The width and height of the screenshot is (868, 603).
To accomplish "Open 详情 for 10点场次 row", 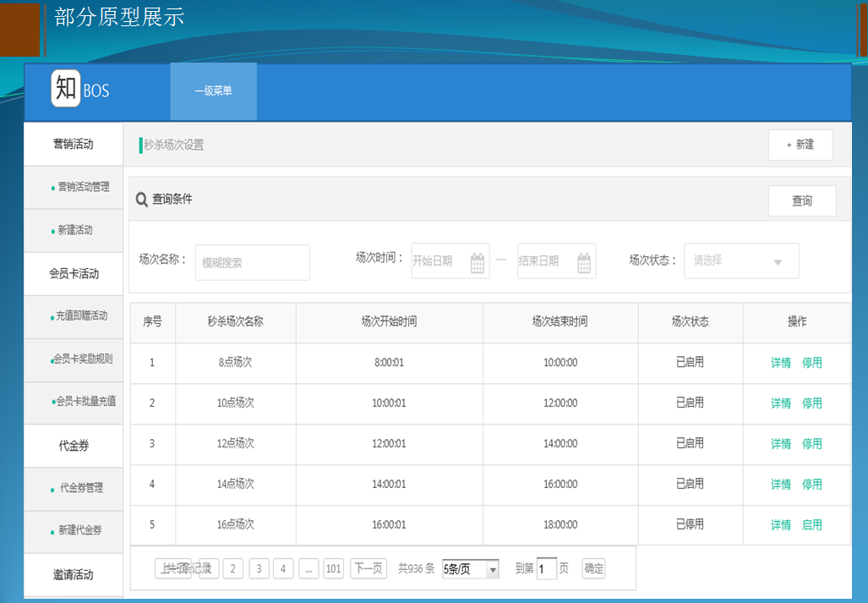I will point(781,403).
